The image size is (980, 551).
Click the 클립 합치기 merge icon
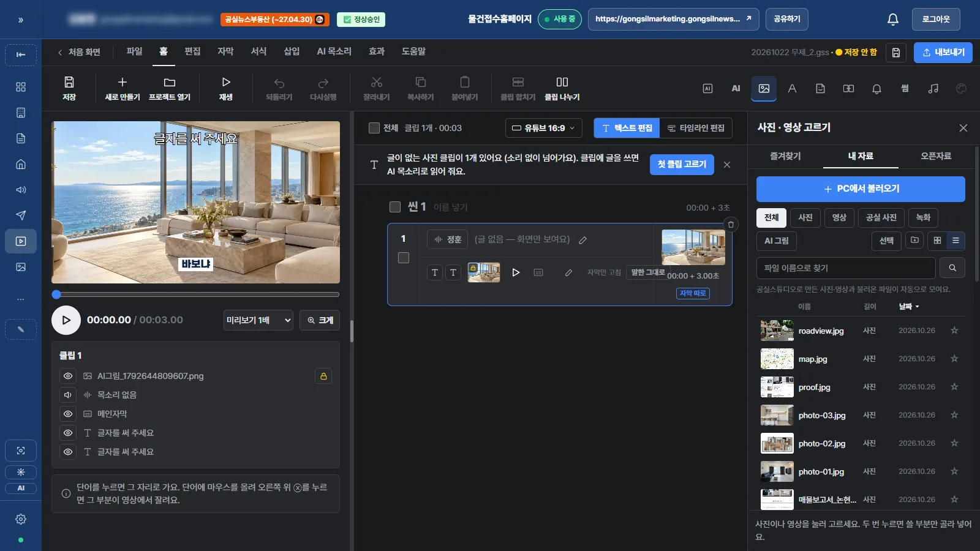point(518,82)
